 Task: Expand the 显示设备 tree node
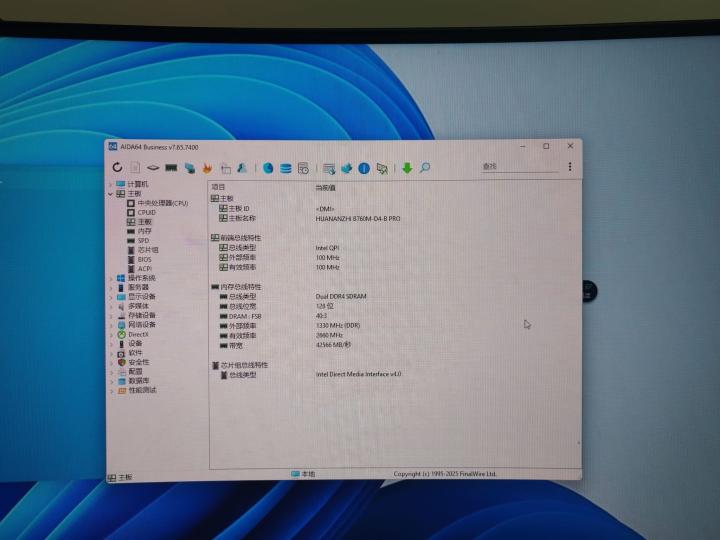point(111,297)
